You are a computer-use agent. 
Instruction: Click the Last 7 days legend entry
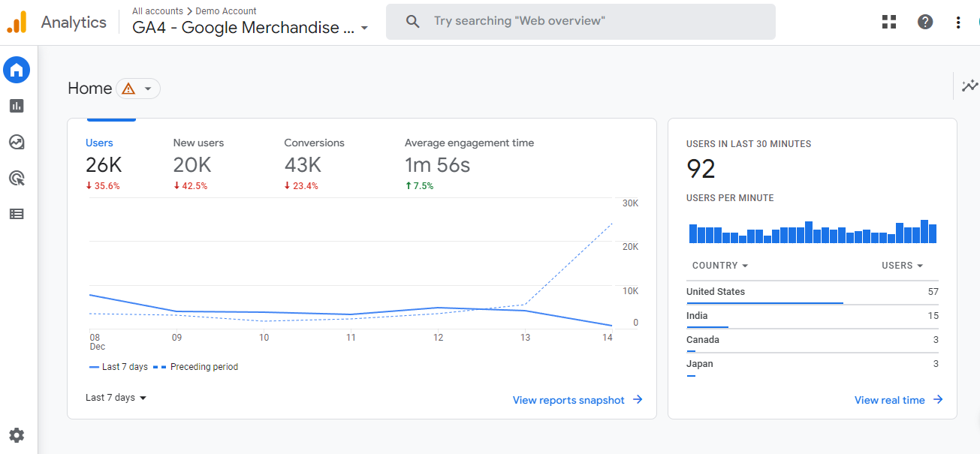click(x=119, y=367)
